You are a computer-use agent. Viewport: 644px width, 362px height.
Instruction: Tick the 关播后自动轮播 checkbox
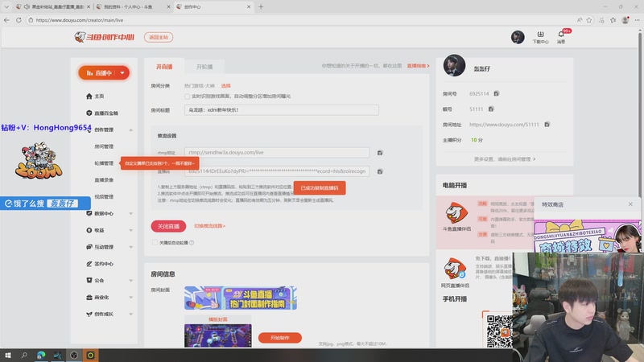[155, 243]
